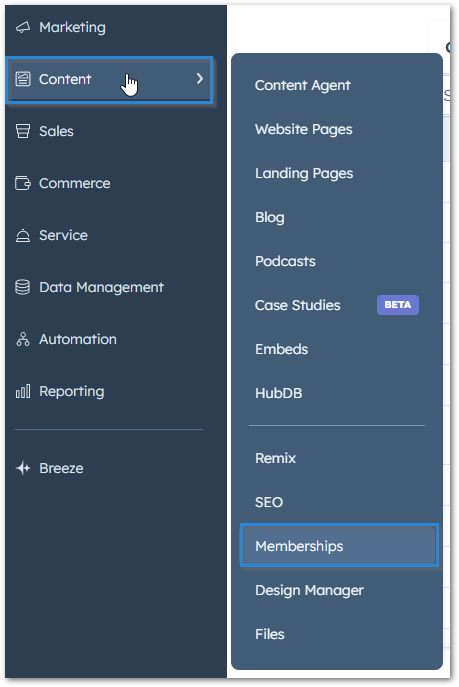Open the Breeze menu
Image resolution: width=459 pixels, height=687 pixels.
coord(61,468)
